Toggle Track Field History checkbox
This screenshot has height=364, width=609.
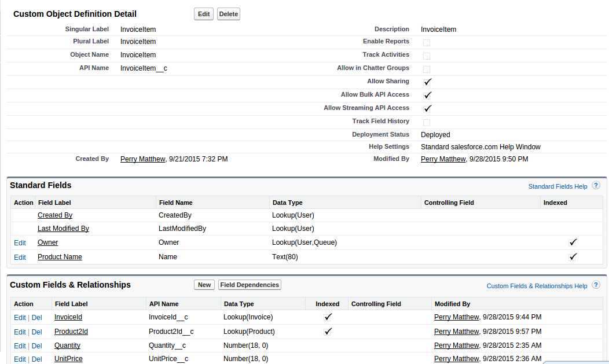427,123
